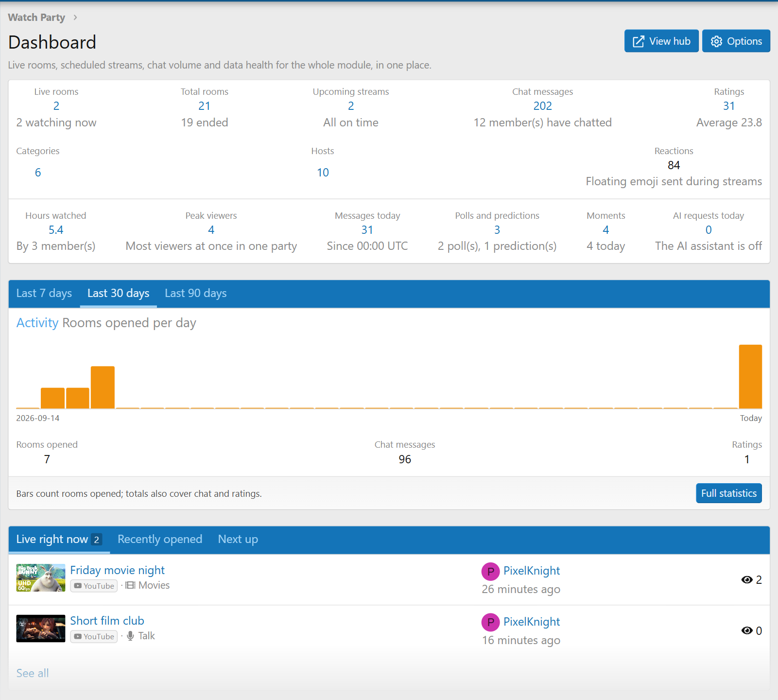Click PixelKnight avatar in Short film club row
Image resolution: width=778 pixels, height=700 pixels.
click(490, 622)
